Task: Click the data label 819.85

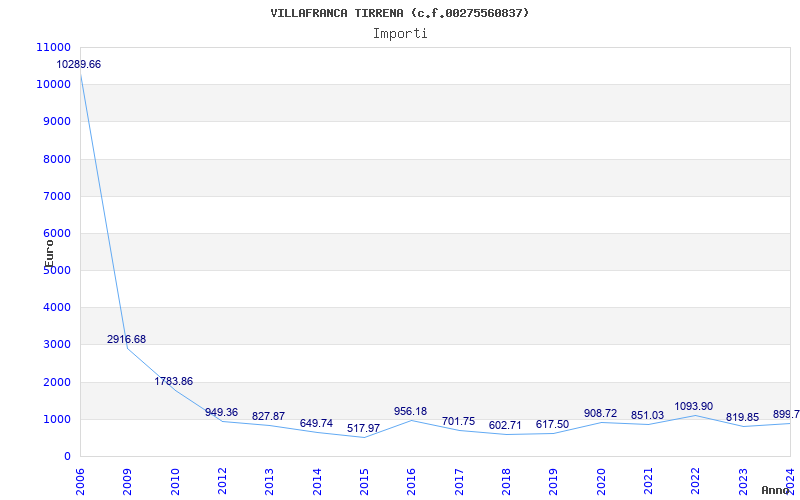Action: click(x=742, y=417)
